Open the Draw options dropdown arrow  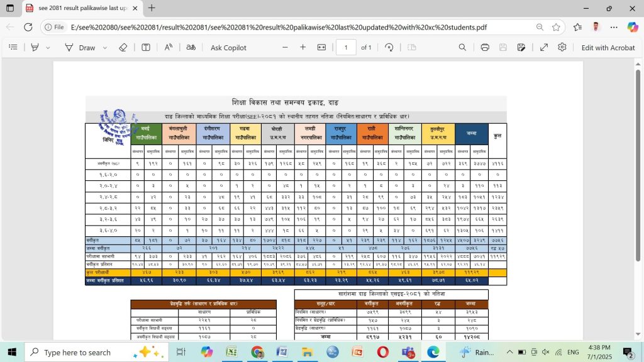pos(105,48)
